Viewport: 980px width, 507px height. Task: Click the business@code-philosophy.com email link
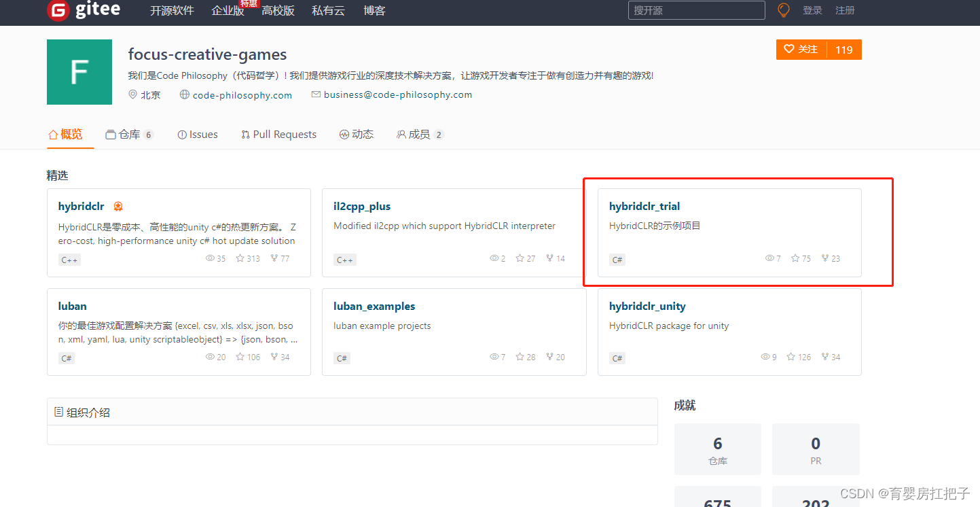click(398, 95)
